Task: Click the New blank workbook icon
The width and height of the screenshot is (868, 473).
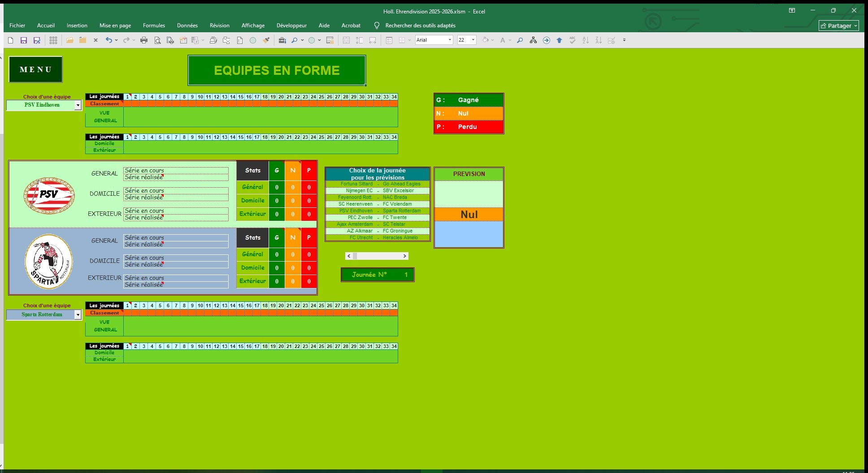Action: pyautogui.click(x=11, y=40)
